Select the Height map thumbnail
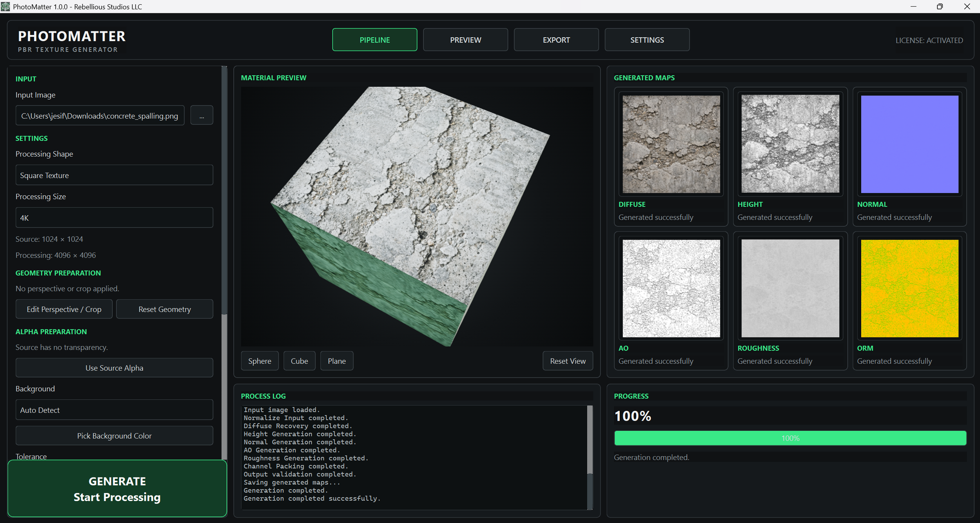 [x=790, y=144]
